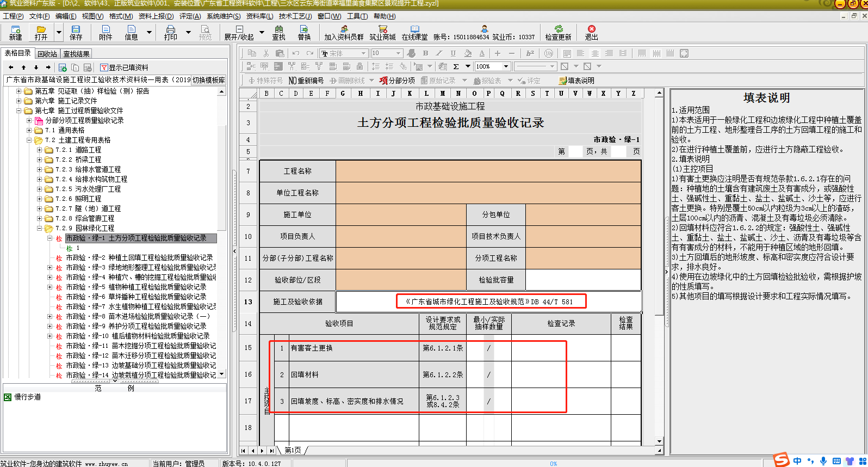Click the fill color bucket icon
This screenshot has width=868, height=467.
[x=468, y=53]
